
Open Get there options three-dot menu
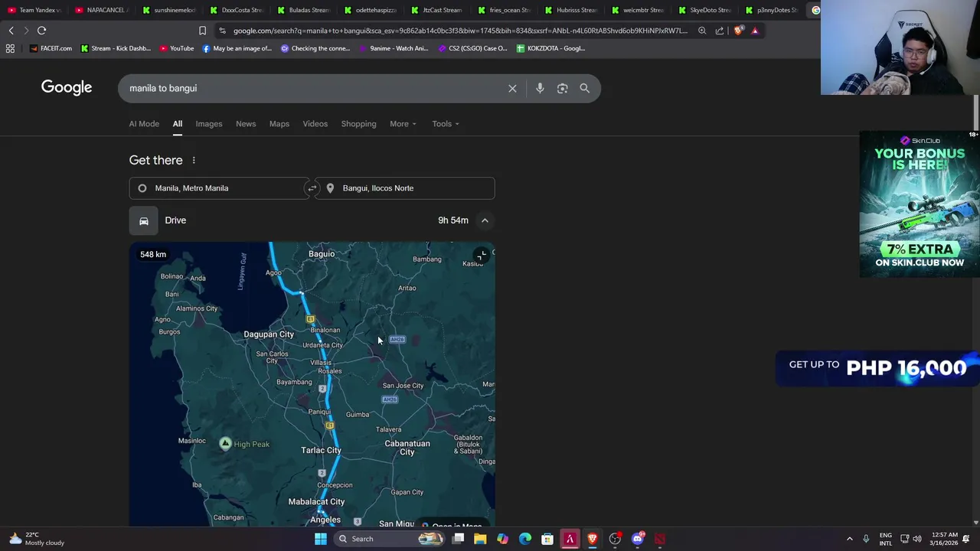pos(194,160)
